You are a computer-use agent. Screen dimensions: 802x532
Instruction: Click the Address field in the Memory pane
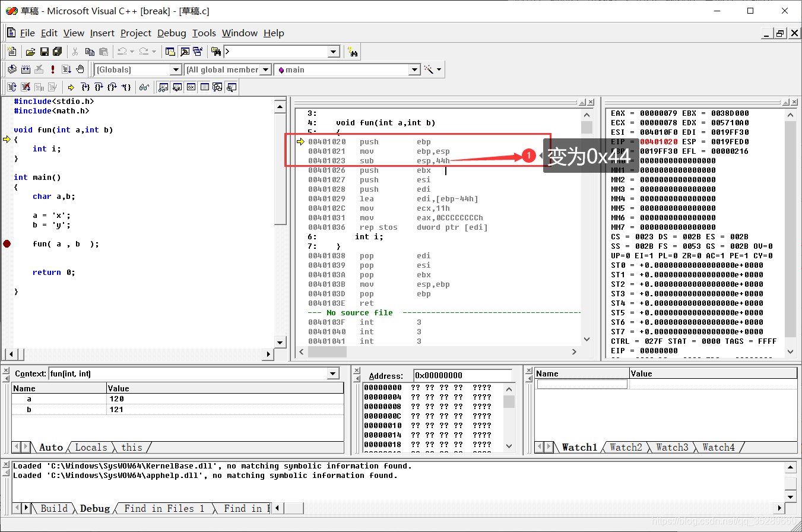coord(462,375)
